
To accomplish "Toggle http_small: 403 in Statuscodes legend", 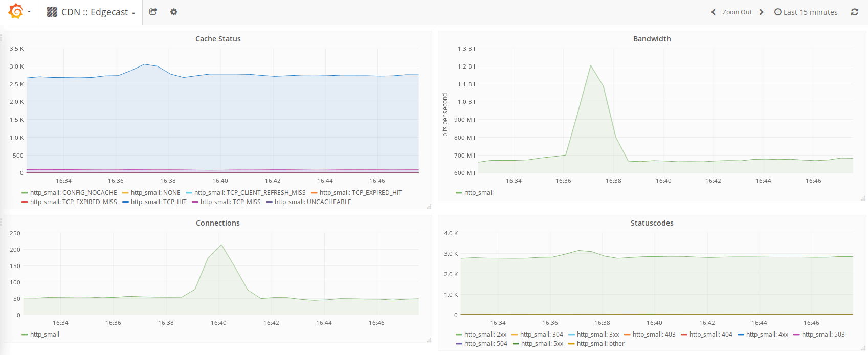I will pos(654,335).
